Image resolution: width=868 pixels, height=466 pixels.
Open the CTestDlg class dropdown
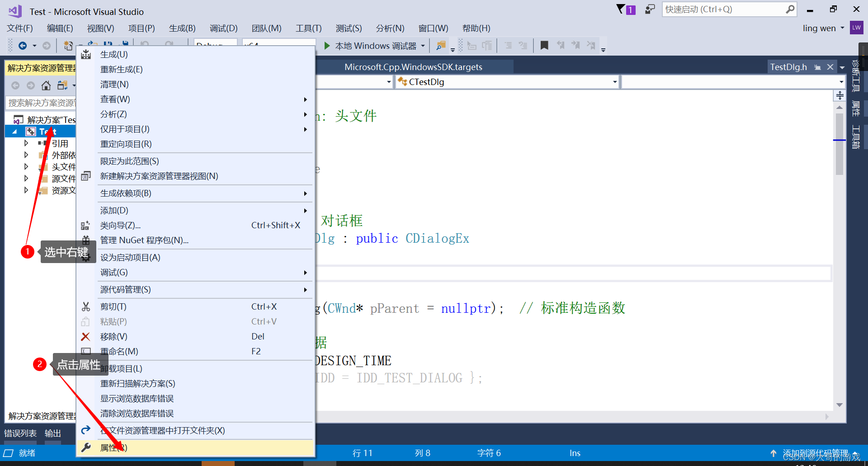[615, 82]
